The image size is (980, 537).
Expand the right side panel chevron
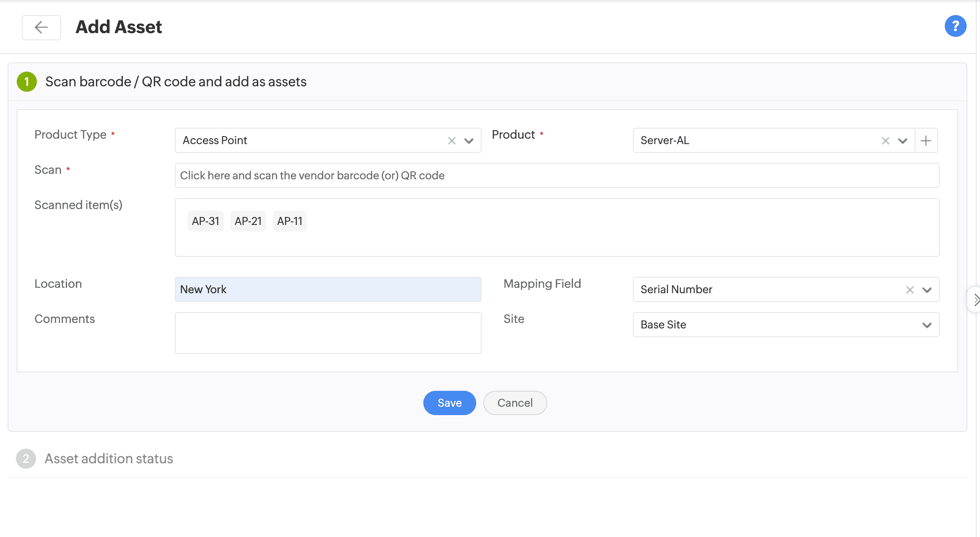(x=976, y=299)
